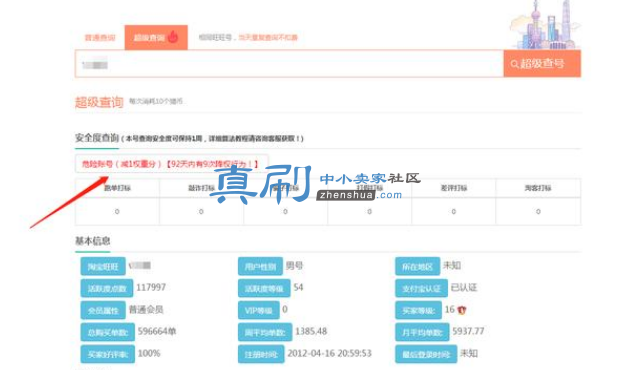Image resolution: width=631 pixels, height=370 pixels.
Task: Click the activity points value 117997
Action: pyautogui.click(x=151, y=287)
